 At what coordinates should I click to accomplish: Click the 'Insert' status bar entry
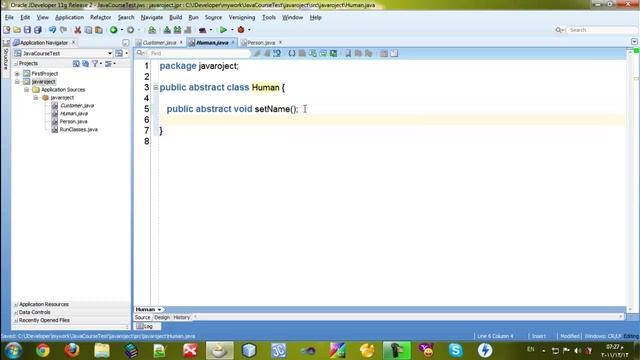(x=539, y=336)
